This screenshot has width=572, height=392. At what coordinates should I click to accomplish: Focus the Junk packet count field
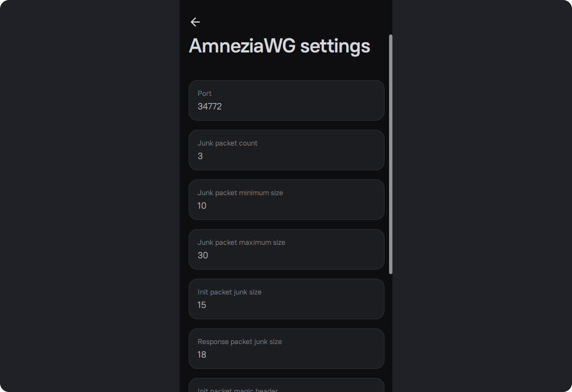pos(286,150)
